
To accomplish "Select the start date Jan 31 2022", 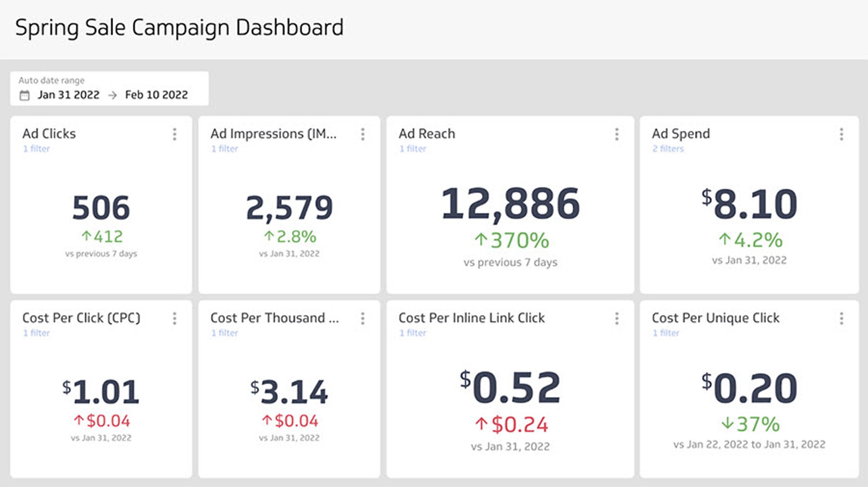I will coord(68,95).
